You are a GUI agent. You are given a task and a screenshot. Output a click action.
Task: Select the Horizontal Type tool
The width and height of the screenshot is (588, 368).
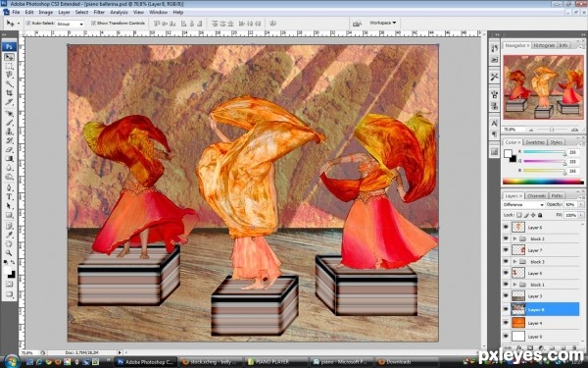tap(10, 197)
